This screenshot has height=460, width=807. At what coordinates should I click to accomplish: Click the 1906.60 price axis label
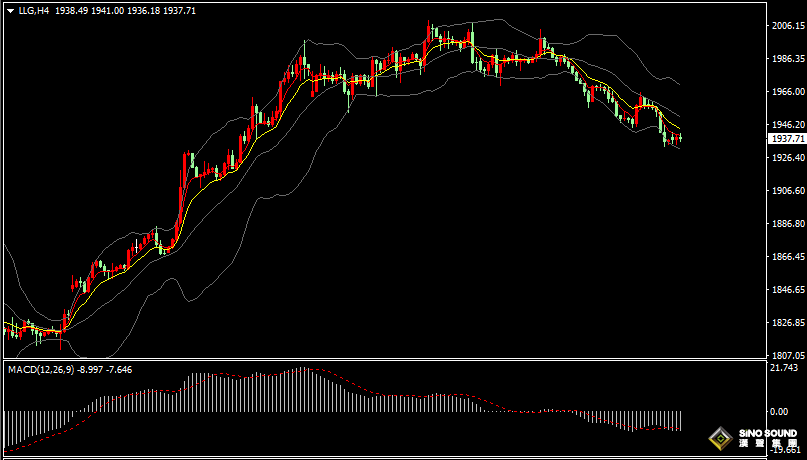click(x=786, y=191)
